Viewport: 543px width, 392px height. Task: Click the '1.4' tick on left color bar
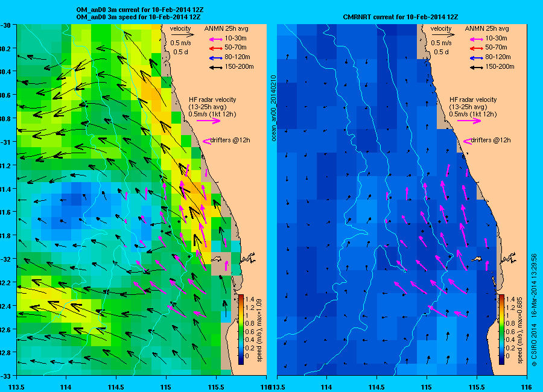point(250,300)
